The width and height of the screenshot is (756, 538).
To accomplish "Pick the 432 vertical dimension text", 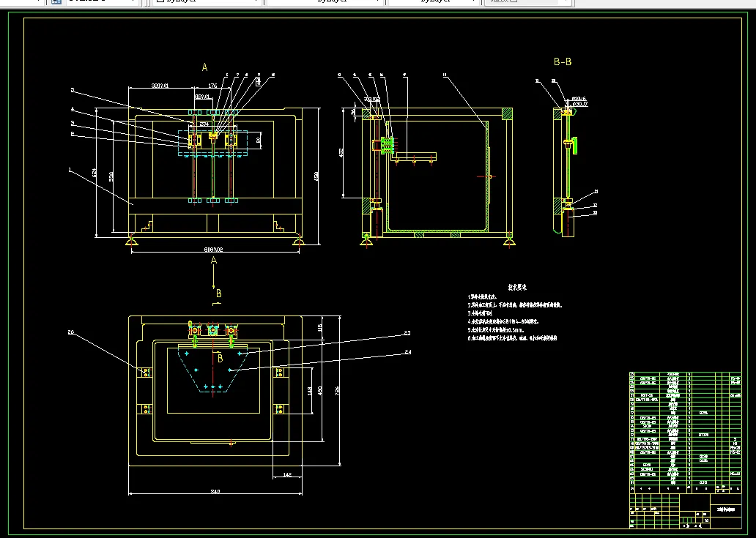I will pos(342,153).
